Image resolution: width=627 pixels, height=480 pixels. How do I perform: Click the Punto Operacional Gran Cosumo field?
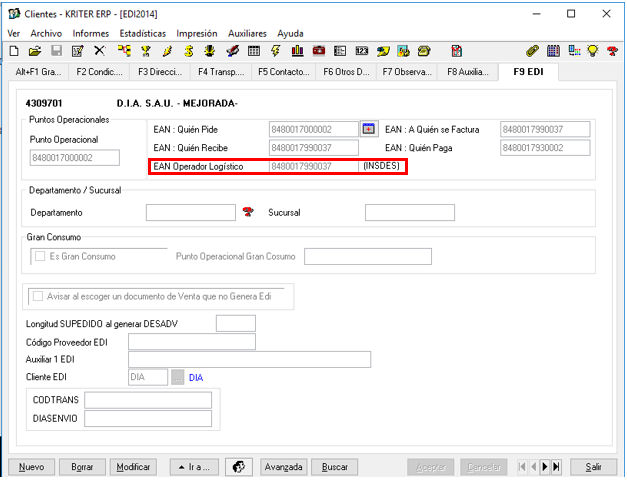click(x=368, y=256)
